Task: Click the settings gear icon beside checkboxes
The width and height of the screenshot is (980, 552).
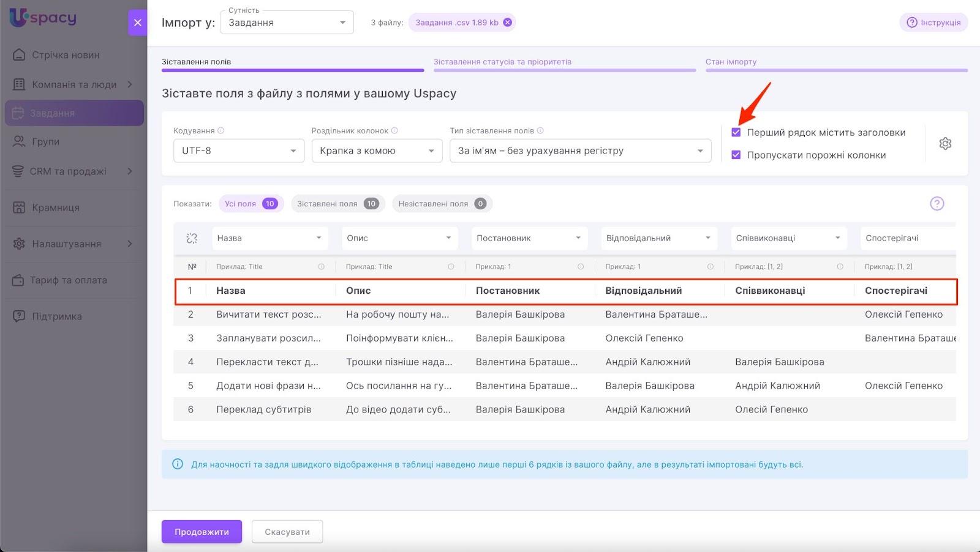Action: (945, 144)
